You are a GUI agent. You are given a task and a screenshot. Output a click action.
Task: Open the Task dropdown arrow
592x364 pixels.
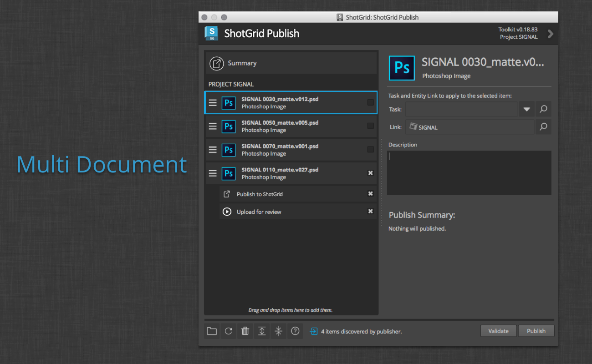(527, 109)
